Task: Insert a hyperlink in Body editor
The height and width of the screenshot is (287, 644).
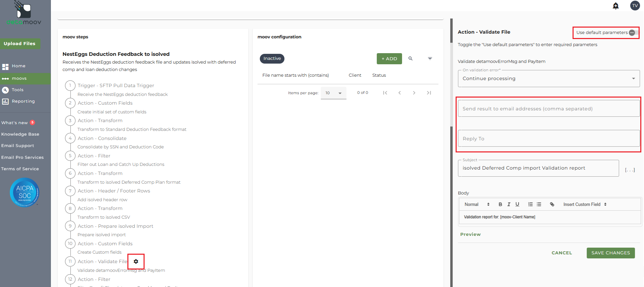Action: click(x=552, y=204)
